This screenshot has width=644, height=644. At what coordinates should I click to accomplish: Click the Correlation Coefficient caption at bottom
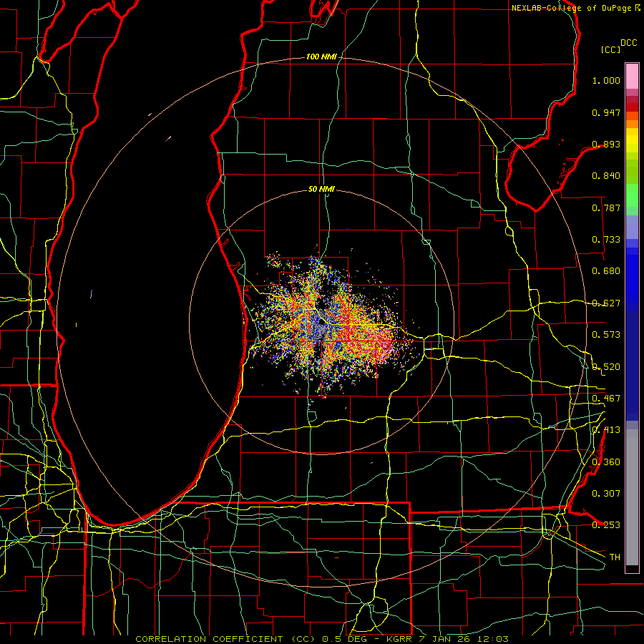[322, 639]
